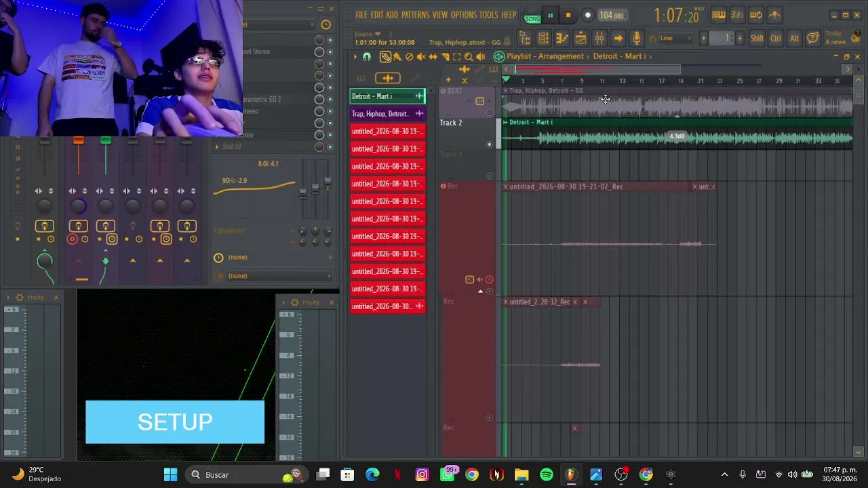The height and width of the screenshot is (488, 868).
Task: Select 'Trap, Hiphop, Detroit..' in picker list
Action: pyautogui.click(x=388, y=114)
